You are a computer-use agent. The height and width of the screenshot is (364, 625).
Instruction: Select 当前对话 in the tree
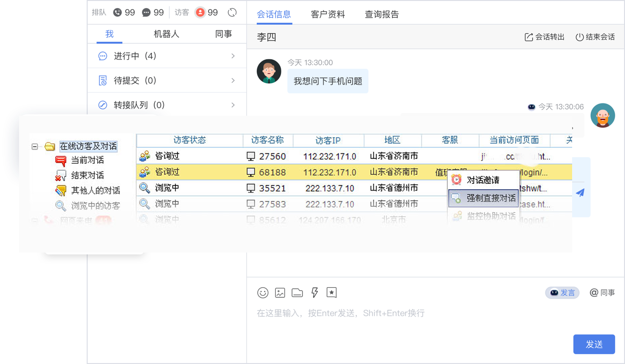(x=87, y=161)
